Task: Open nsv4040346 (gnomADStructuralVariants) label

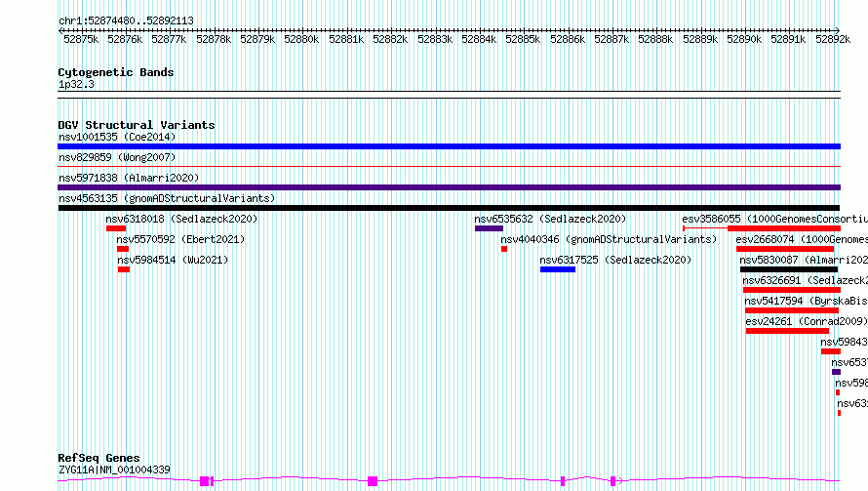Action: tap(609, 239)
